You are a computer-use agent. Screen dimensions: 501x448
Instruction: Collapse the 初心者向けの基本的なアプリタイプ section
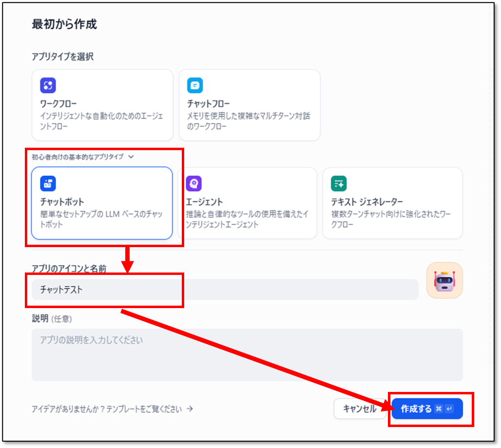[x=82, y=157]
